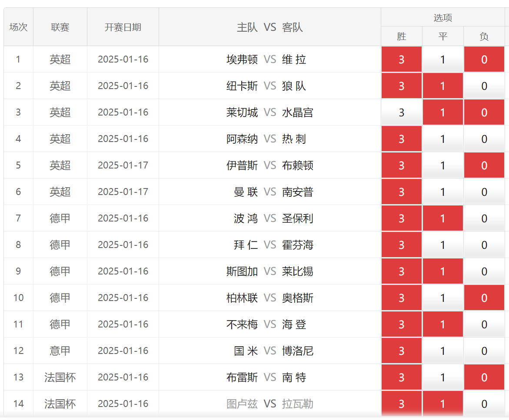Click match text 埃弗顿 VS 维拉
Image resolution: width=509 pixels, height=420 pixels.
point(266,60)
